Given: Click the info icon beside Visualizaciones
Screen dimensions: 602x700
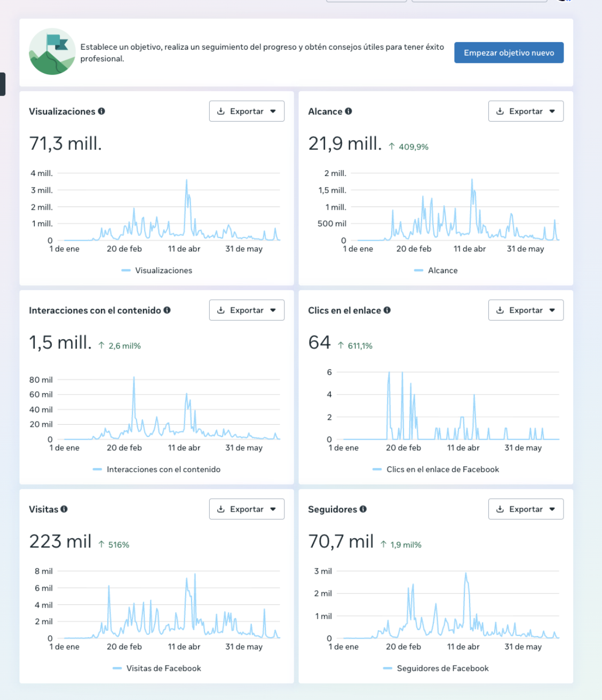Looking at the screenshot, I should coord(101,111).
